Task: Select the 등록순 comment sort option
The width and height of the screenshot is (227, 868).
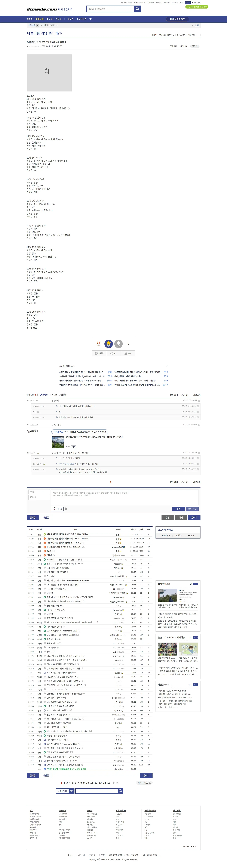Action: [x=44, y=395]
